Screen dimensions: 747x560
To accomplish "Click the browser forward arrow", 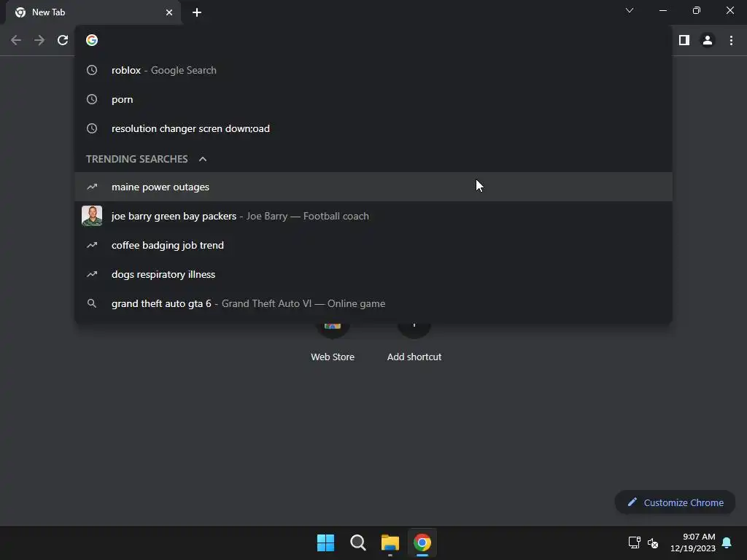I will click(x=39, y=41).
